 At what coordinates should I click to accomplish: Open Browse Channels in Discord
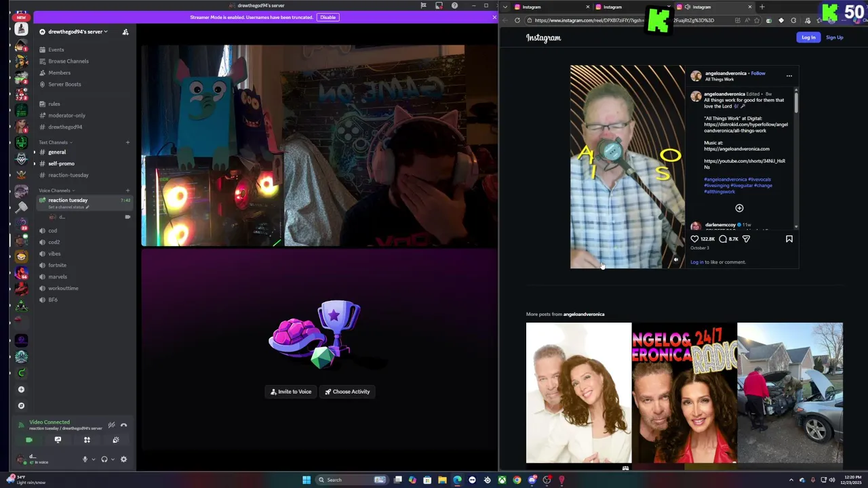click(68, 61)
